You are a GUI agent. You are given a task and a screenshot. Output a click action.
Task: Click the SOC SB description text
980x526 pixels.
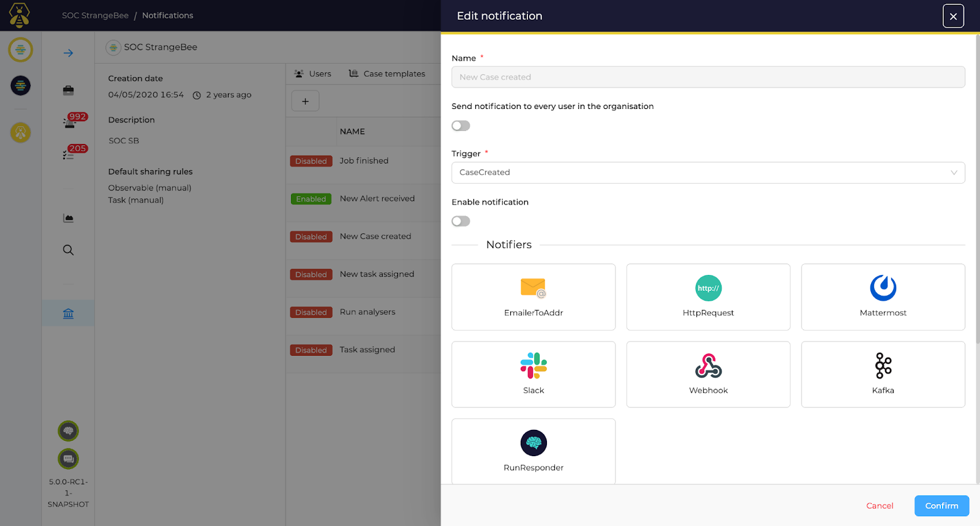(x=124, y=141)
